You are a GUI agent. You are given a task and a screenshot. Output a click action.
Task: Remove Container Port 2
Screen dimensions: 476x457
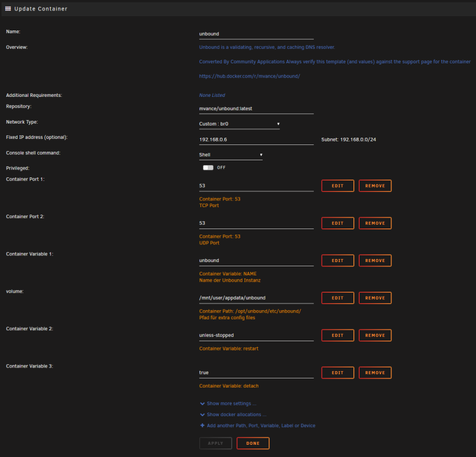click(x=375, y=223)
